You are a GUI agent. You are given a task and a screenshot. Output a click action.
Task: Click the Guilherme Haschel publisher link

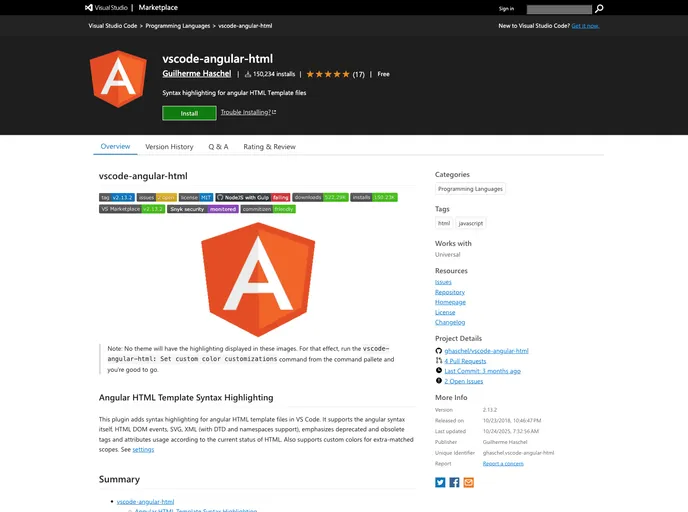tap(196, 74)
